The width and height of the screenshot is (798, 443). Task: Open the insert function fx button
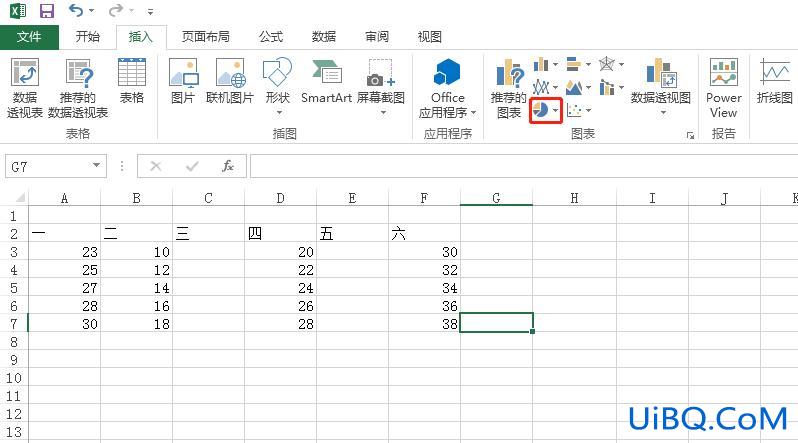point(227,166)
